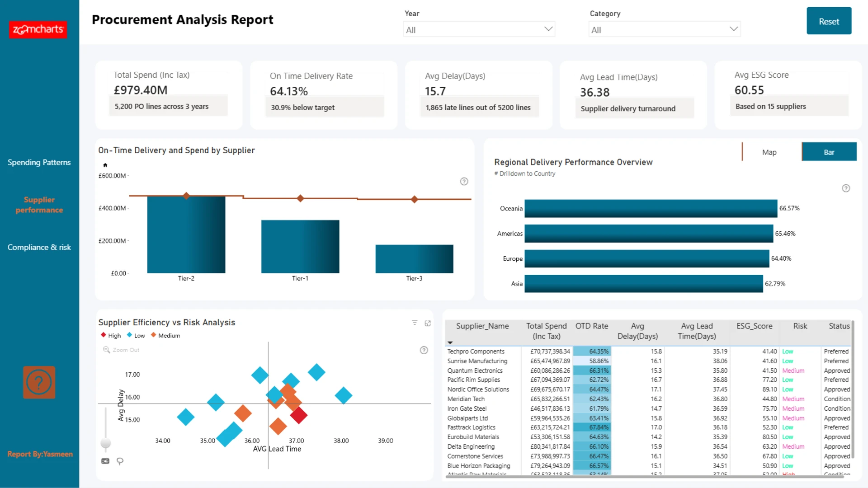The height and width of the screenshot is (488, 868).
Task: Click Quantum Electronics in the table
Action: pyautogui.click(x=475, y=371)
